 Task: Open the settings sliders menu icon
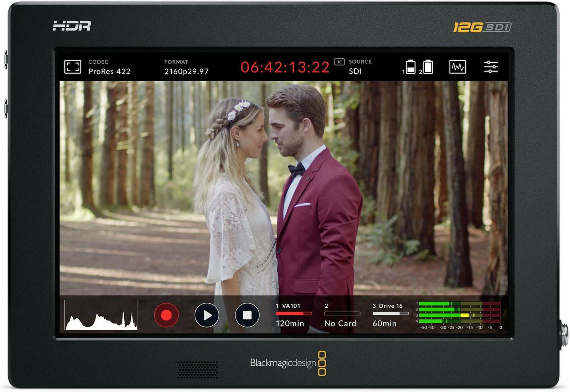pyautogui.click(x=491, y=67)
